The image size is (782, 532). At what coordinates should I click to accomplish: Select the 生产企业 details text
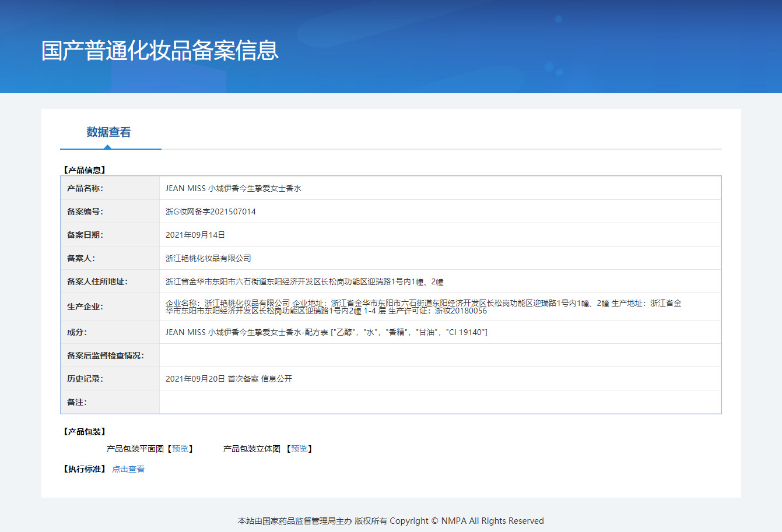tap(423, 306)
